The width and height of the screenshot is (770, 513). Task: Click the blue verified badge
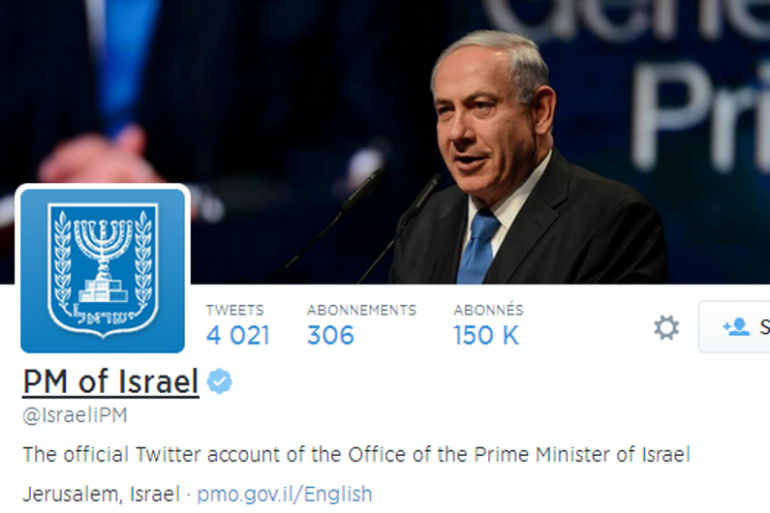[x=220, y=381]
